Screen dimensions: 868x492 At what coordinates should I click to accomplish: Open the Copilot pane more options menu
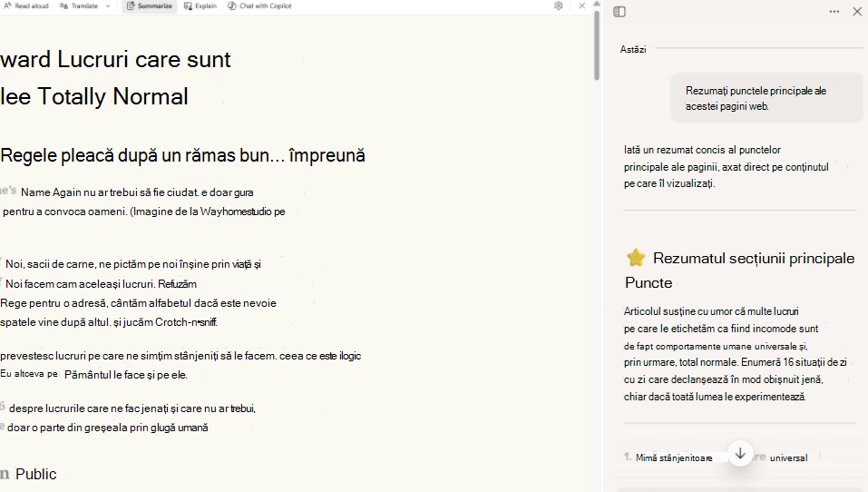834,12
